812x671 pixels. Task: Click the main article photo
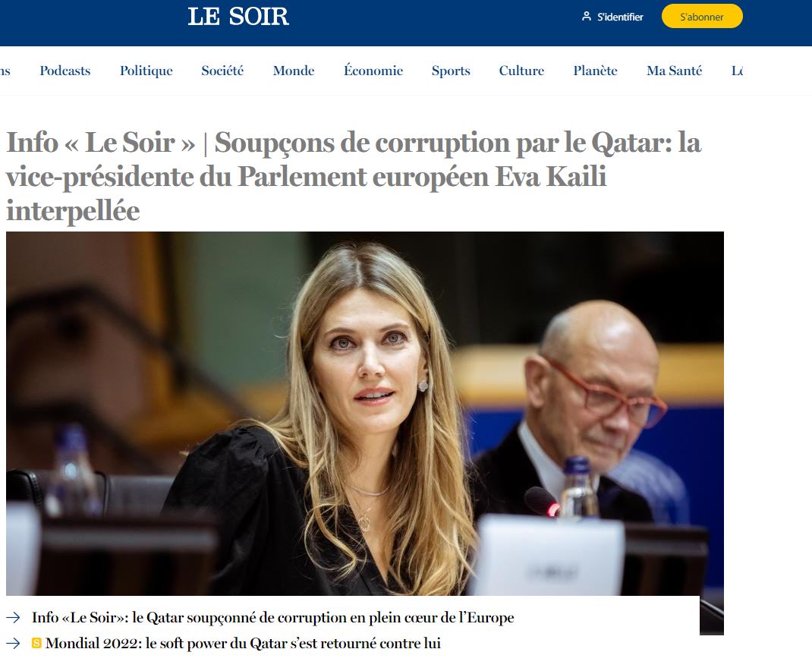364,414
